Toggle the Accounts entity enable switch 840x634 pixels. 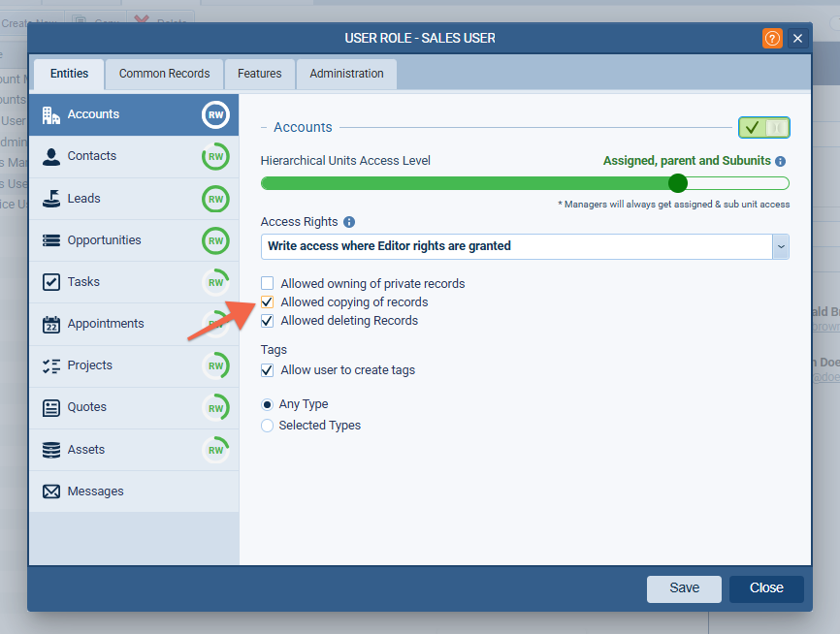click(763, 127)
